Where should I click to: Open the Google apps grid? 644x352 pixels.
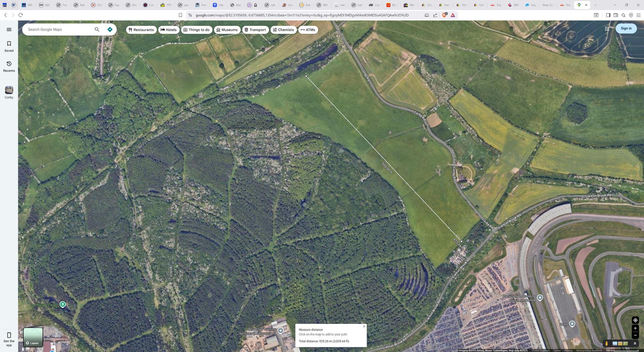[x=607, y=28]
